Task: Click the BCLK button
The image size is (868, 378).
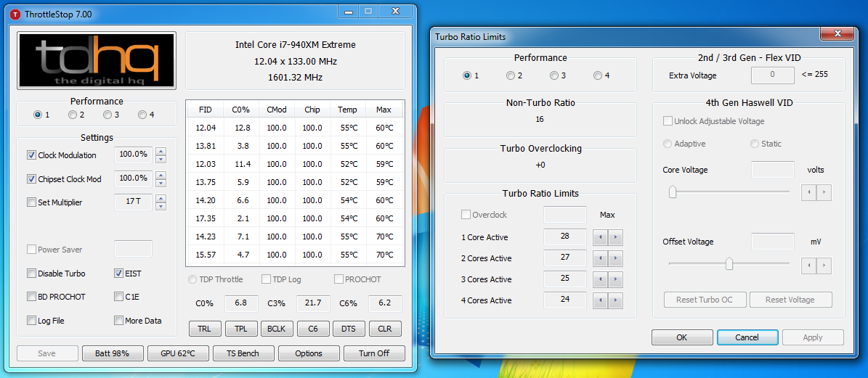Action: (x=277, y=329)
